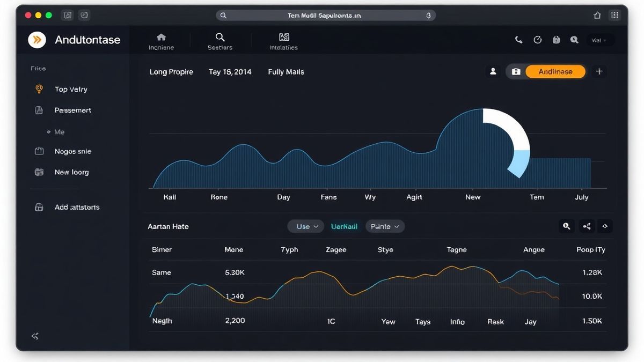644x362 pixels.
Task: Click Add attatsrts in sidebar
Action: click(77, 208)
